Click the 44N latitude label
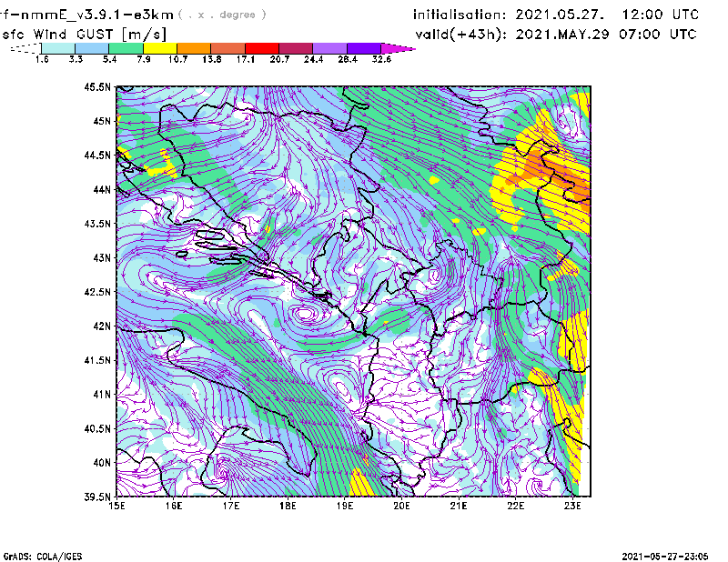 pos(102,189)
